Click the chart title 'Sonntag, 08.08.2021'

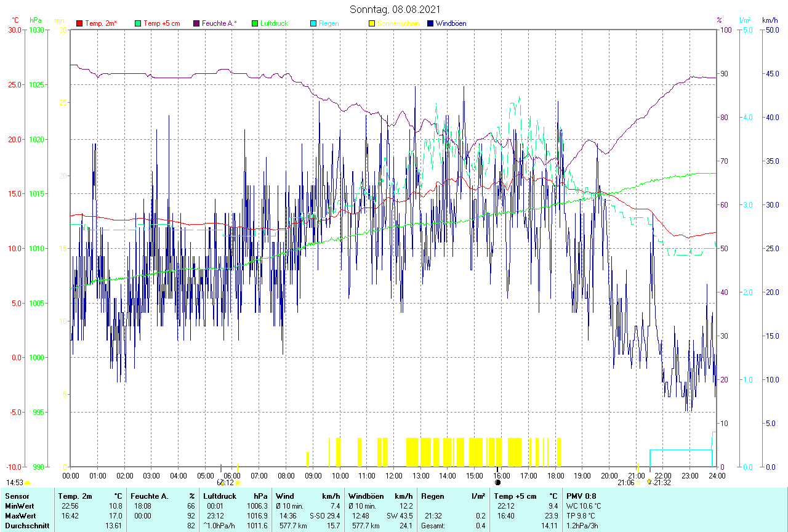tap(394, 9)
